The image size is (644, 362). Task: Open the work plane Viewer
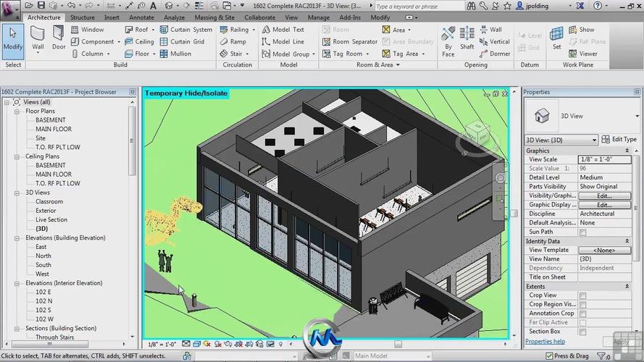pyautogui.click(x=583, y=54)
